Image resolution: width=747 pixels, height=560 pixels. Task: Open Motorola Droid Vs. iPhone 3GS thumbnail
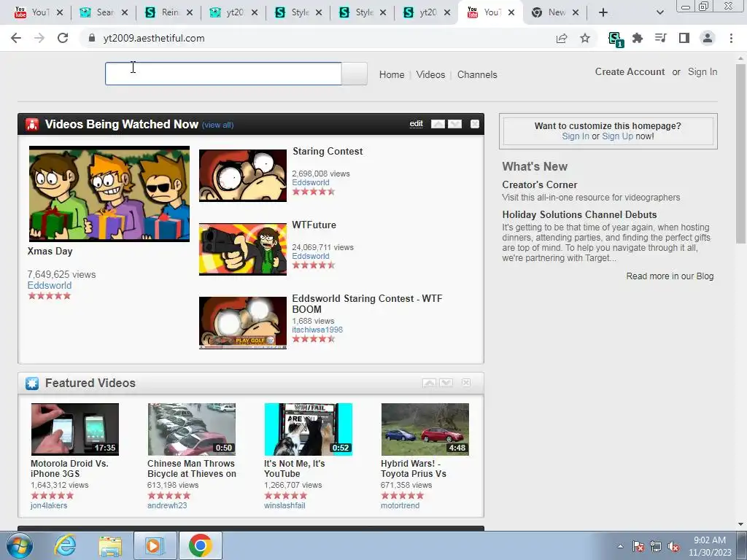tap(75, 429)
